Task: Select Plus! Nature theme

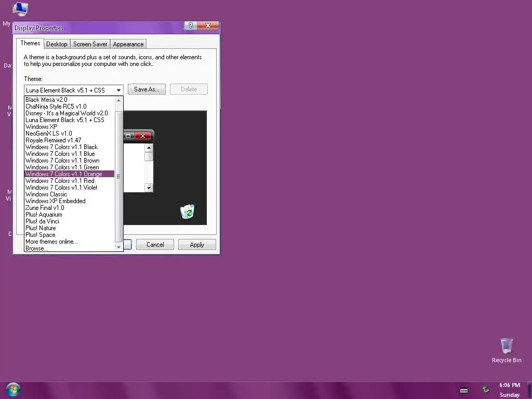Action: (70, 228)
